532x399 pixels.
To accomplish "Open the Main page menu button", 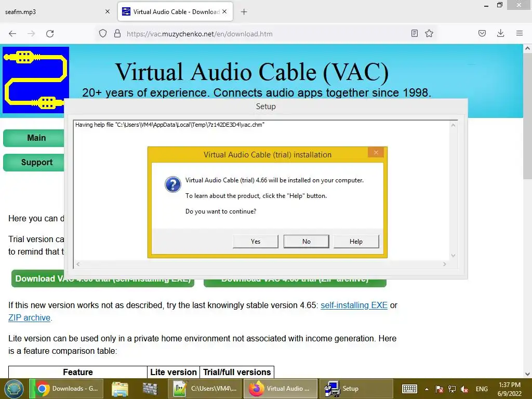I will [x=34, y=138].
